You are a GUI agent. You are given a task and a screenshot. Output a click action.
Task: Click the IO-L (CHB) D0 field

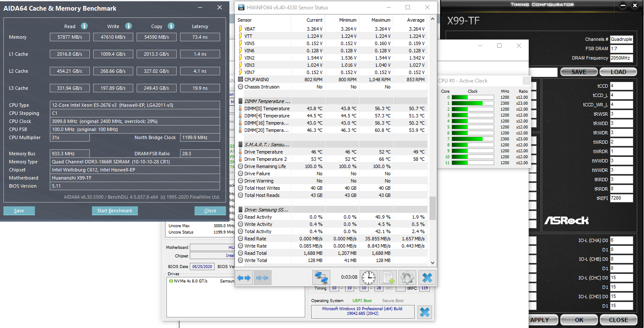pos(621,259)
